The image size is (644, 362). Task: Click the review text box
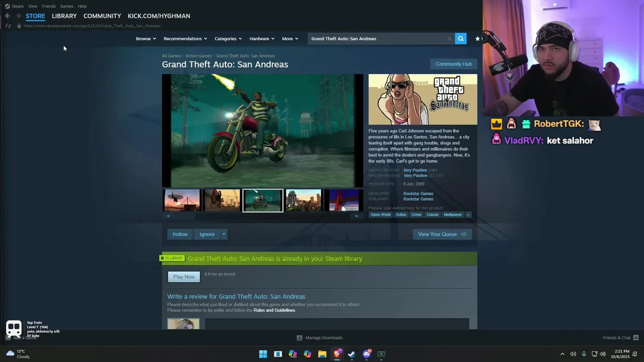pos(337,324)
